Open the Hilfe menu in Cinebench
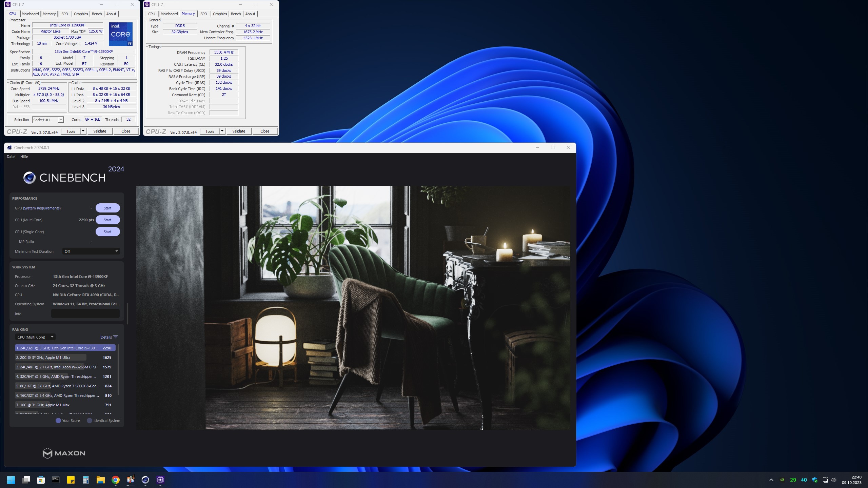This screenshot has width=868, height=488. pos(24,157)
